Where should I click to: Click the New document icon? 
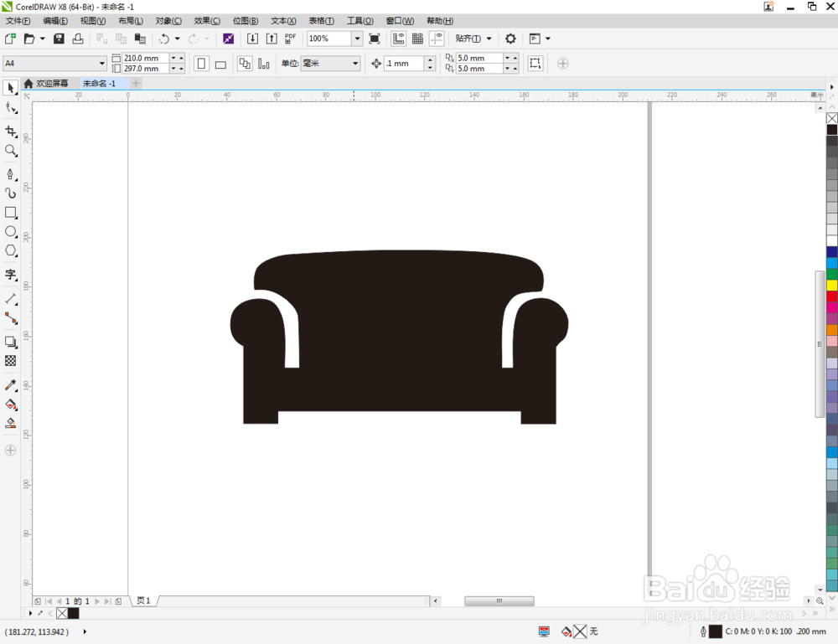tap(10, 39)
